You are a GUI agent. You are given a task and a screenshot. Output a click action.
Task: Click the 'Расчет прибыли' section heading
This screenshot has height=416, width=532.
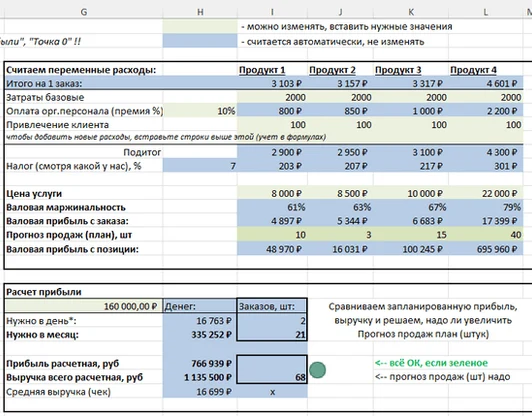coord(44,292)
